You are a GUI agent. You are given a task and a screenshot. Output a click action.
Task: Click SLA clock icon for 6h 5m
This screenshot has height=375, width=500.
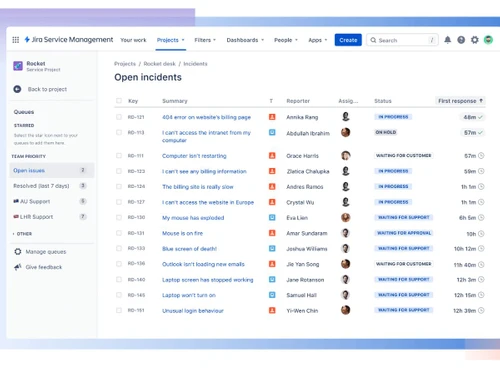pos(481,218)
